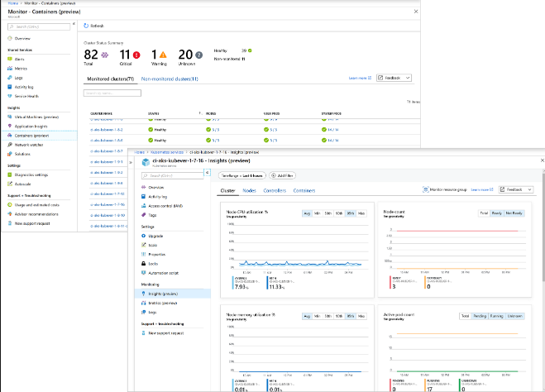The width and height of the screenshot is (545, 392).
Task: Click the Add Filter button
Action: pyautogui.click(x=282, y=176)
